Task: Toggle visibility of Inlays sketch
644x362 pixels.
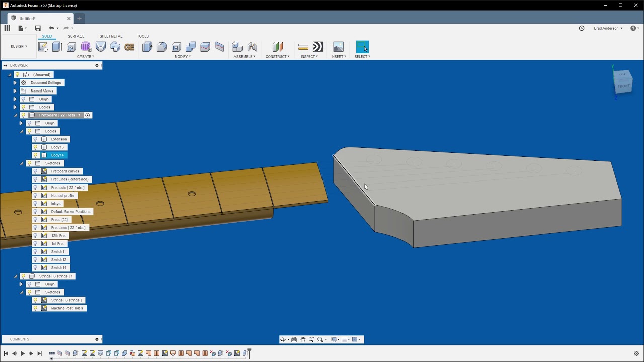Action: pyautogui.click(x=35, y=204)
